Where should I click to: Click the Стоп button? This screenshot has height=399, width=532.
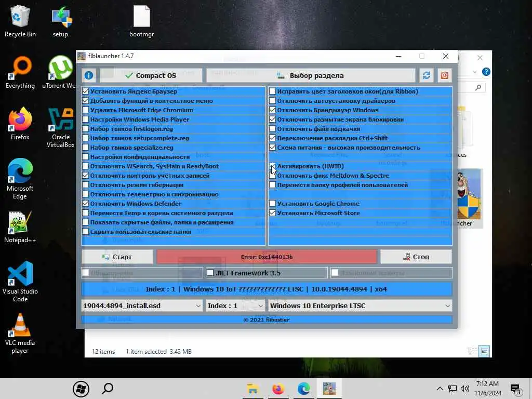tap(416, 257)
